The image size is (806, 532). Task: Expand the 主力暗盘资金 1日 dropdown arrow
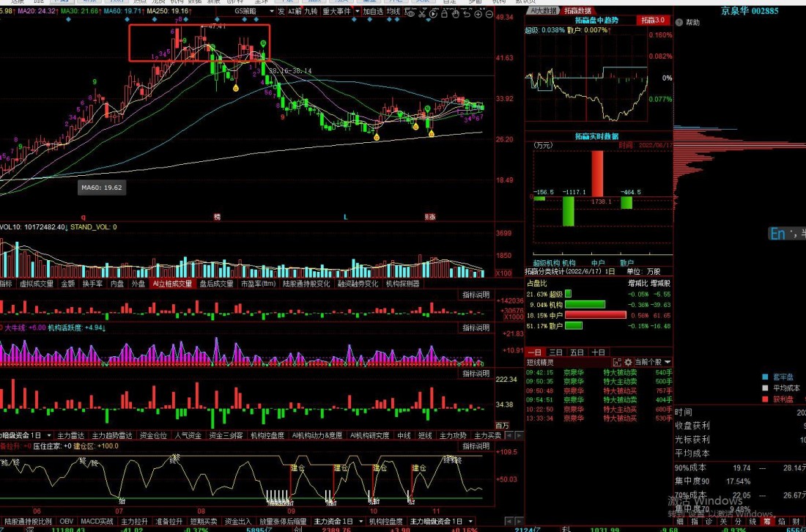pyautogui.click(x=470, y=521)
